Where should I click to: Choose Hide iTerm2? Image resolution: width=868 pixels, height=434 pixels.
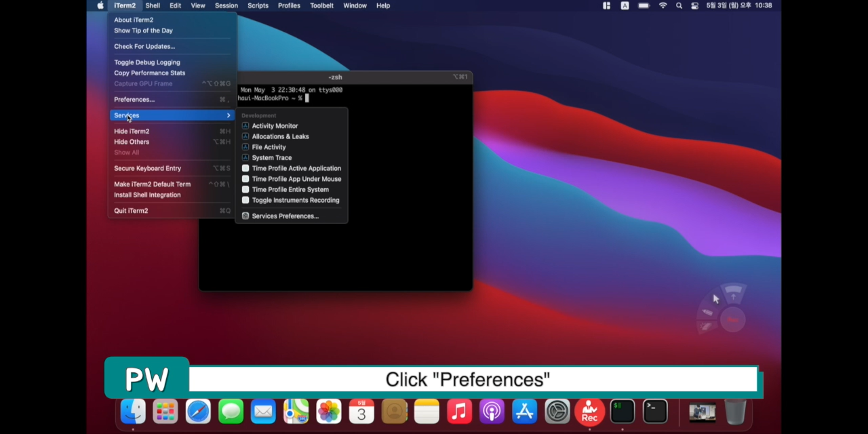(x=172, y=132)
